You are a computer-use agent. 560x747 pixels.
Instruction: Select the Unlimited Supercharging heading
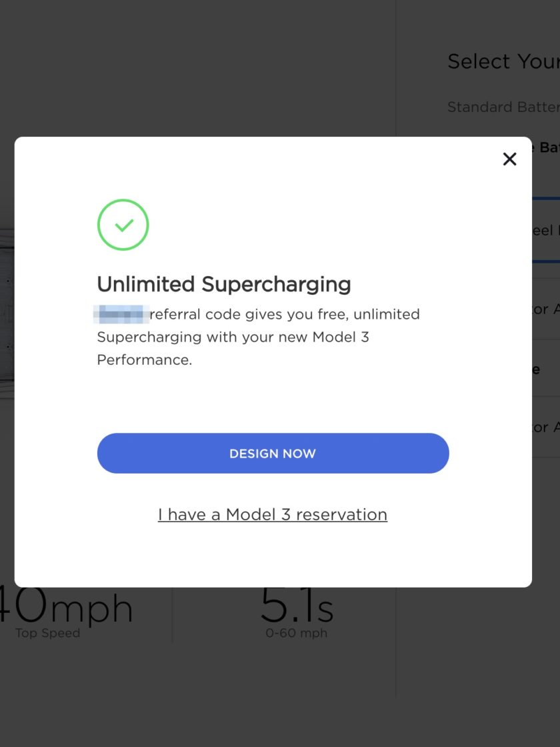pyautogui.click(x=224, y=284)
